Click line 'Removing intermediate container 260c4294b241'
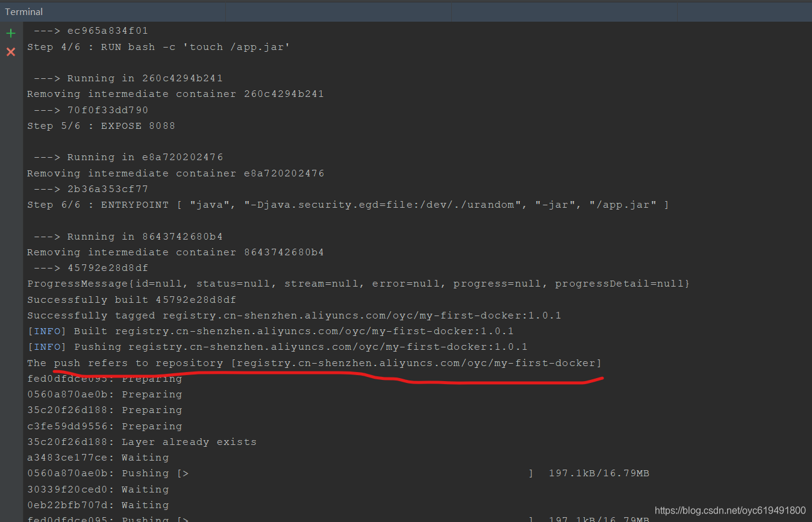812x522 pixels. [x=175, y=94]
